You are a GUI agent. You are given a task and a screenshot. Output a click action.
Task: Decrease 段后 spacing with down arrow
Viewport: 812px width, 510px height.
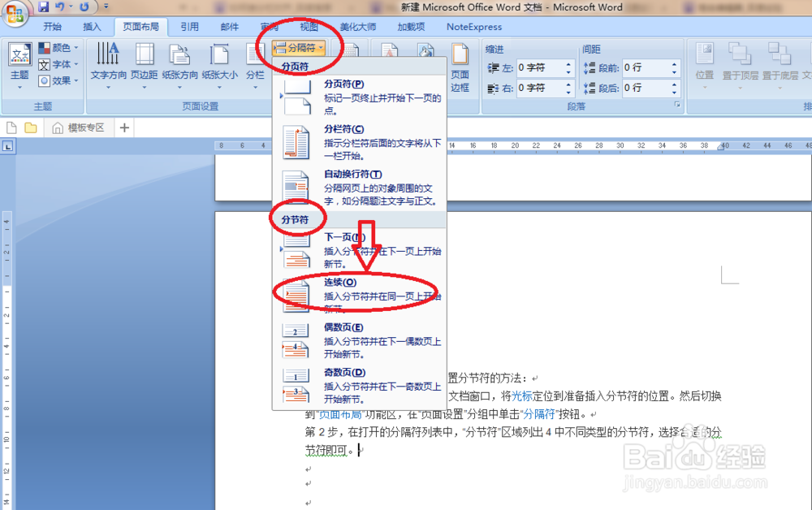[674, 92]
